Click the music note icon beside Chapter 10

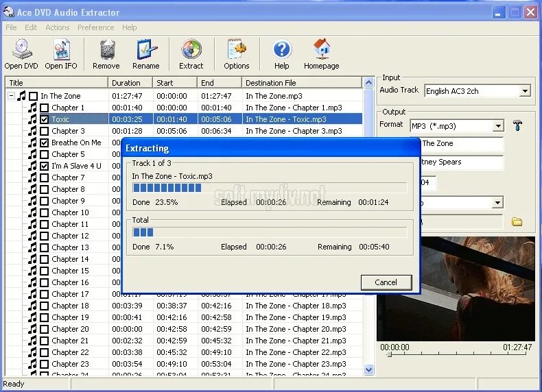coord(32,212)
